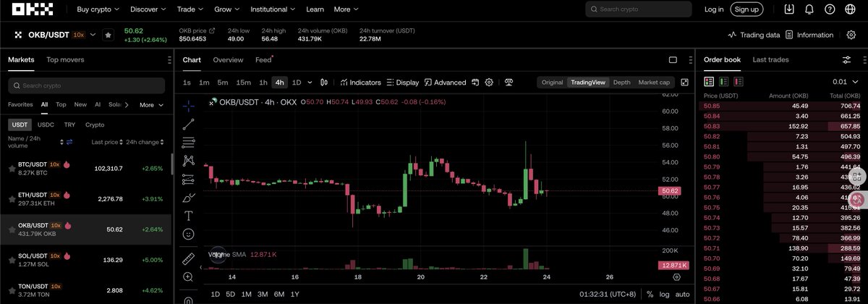The height and width of the screenshot is (304, 868).
Task: Select the 6M date range
Action: pyautogui.click(x=279, y=295)
